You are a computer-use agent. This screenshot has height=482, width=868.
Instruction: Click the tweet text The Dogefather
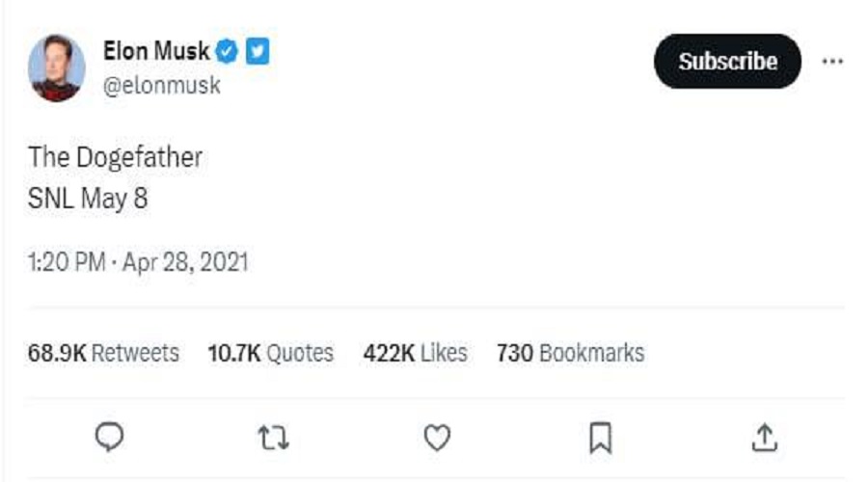click(x=115, y=157)
